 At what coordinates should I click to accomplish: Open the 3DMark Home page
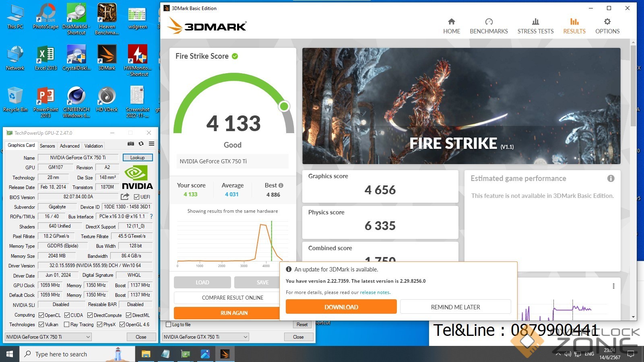[451, 26]
